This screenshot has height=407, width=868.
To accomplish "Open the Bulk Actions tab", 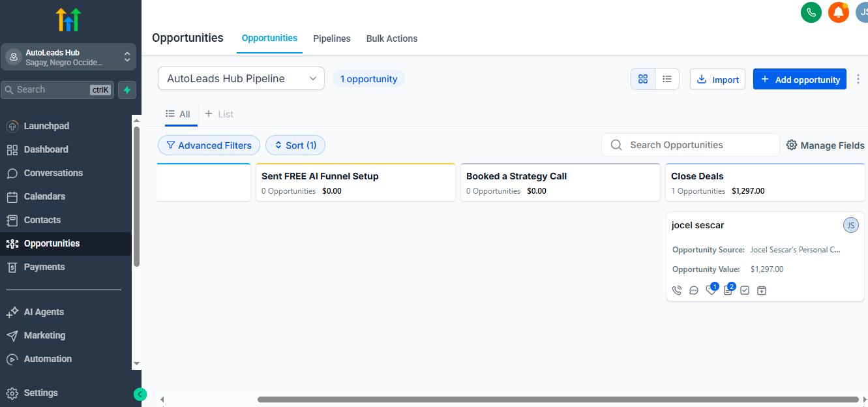I will point(391,38).
